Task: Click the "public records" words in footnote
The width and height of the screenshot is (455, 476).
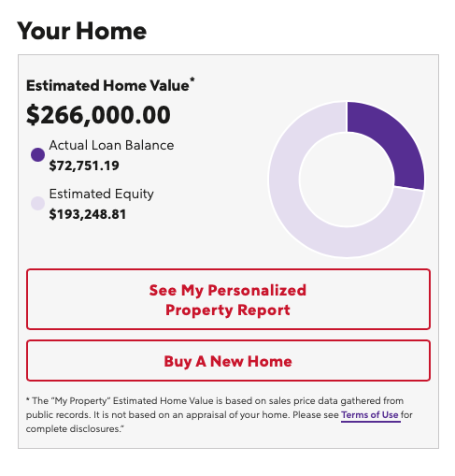Action: [58, 415]
